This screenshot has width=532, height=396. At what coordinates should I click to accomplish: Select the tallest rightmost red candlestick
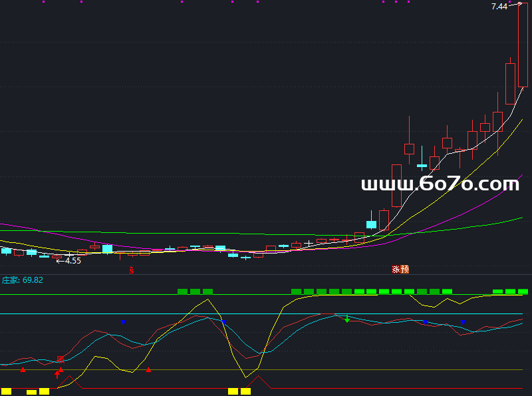point(523,45)
